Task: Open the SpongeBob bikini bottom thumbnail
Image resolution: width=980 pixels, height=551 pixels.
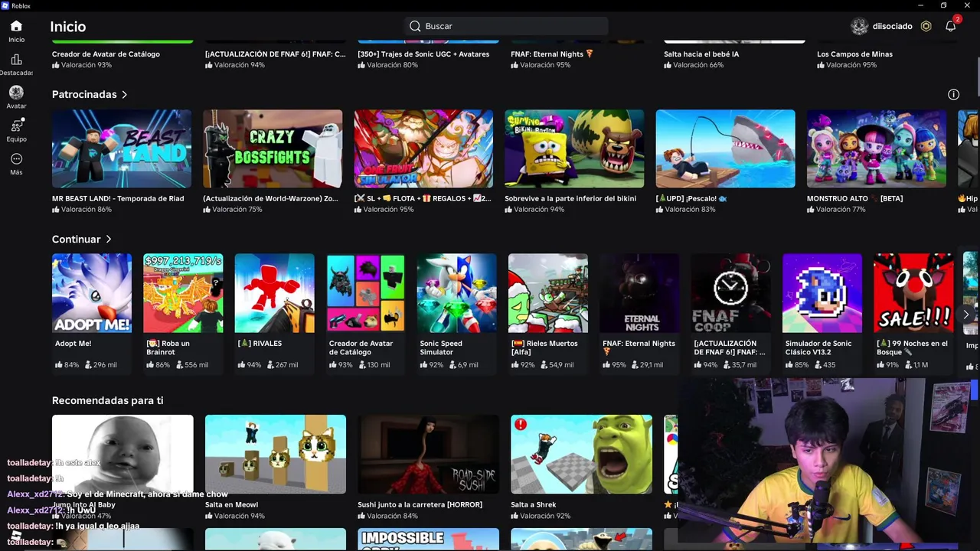Action: pyautogui.click(x=574, y=148)
